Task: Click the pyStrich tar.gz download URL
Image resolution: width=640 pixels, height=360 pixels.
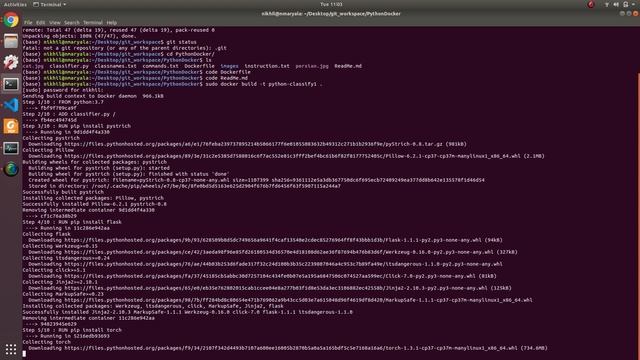Action: [x=253, y=144]
